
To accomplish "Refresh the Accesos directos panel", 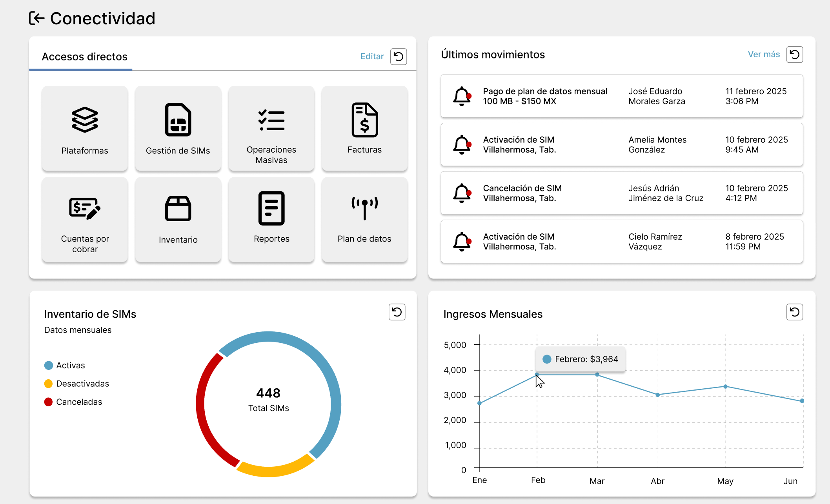I will tap(398, 56).
